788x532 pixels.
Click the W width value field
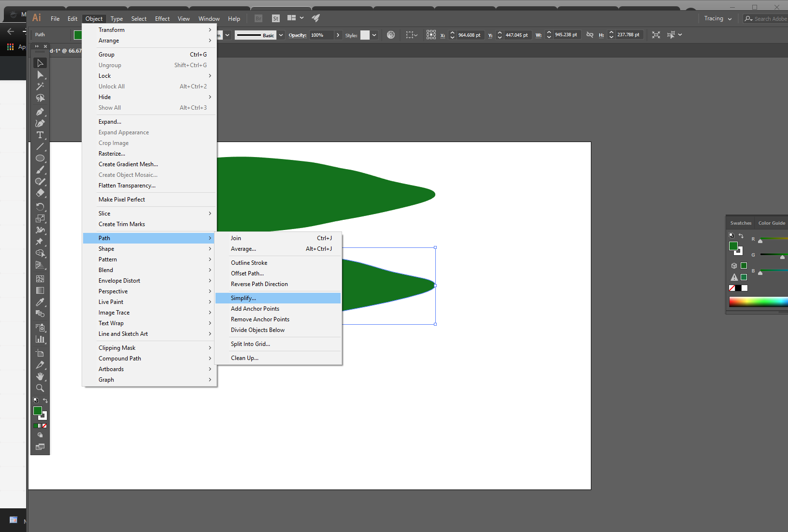(566, 35)
